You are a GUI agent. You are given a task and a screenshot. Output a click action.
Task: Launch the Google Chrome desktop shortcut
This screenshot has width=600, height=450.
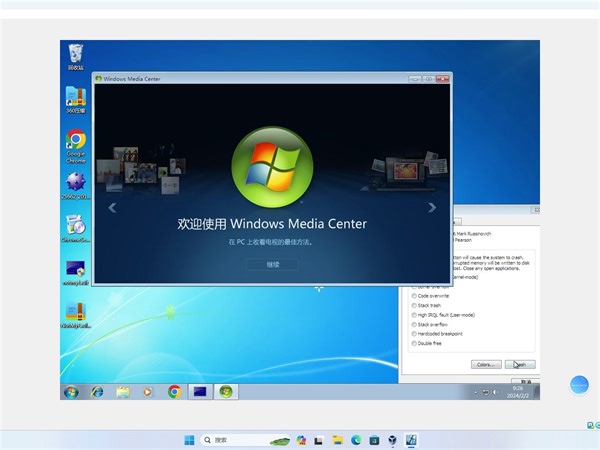coord(75,146)
